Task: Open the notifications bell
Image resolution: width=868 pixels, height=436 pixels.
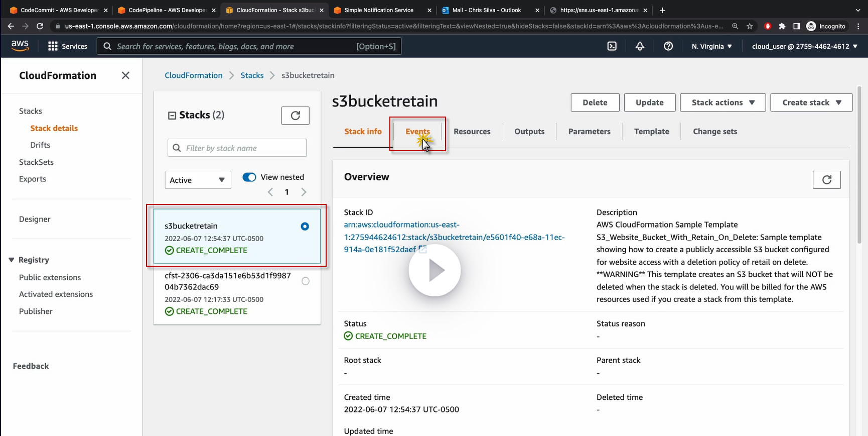Action: [640, 46]
